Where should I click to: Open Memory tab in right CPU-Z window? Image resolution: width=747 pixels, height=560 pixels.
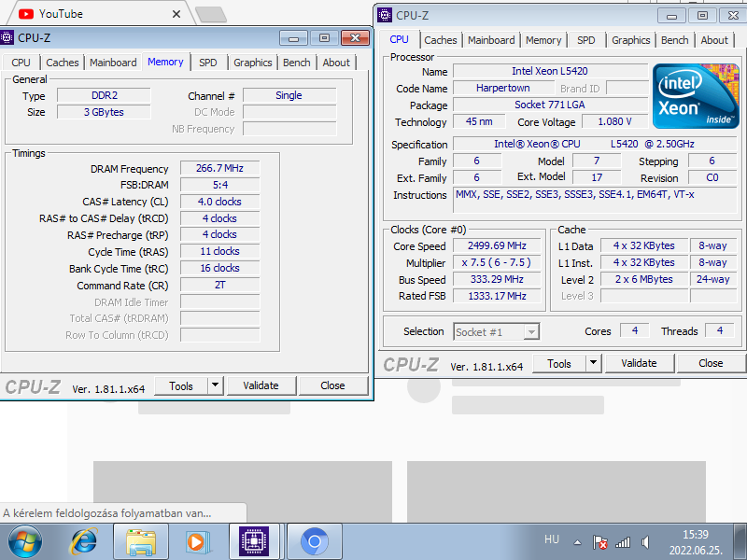543,40
